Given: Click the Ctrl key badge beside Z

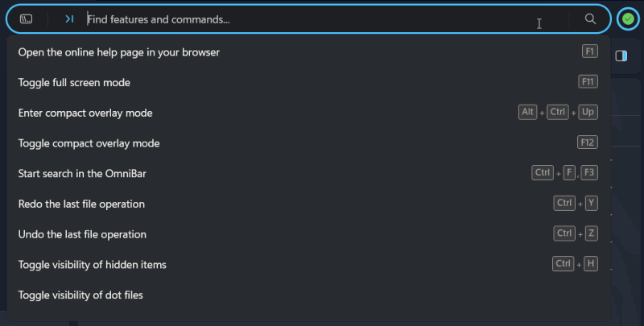Looking at the screenshot, I should click(563, 233).
